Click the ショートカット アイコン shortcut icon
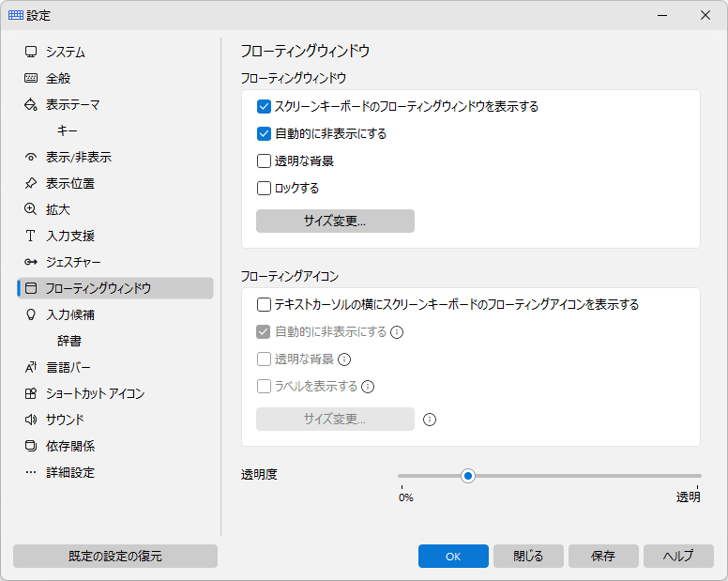This screenshot has width=728, height=581. click(x=31, y=394)
